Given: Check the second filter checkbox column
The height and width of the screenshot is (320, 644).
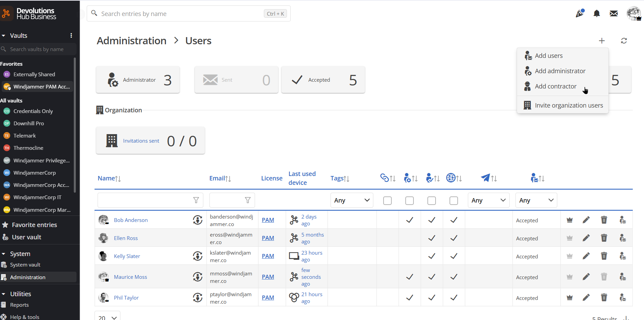Looking at the screenshot, I should click(x=409, y=201).
